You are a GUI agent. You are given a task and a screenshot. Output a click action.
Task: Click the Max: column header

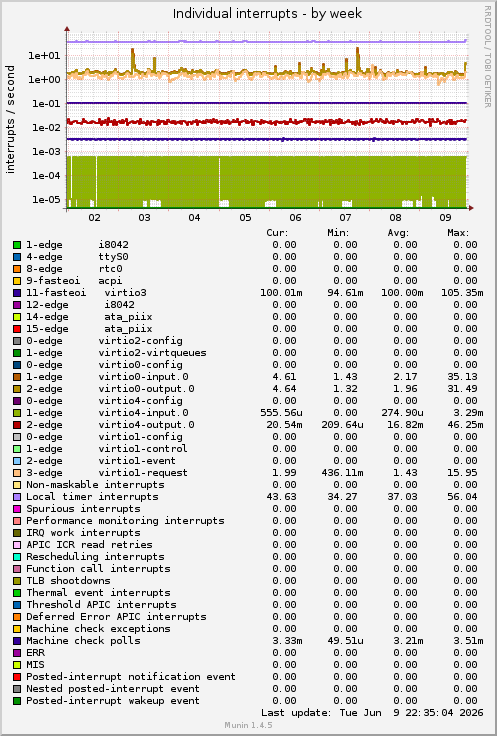click(459, 233)
